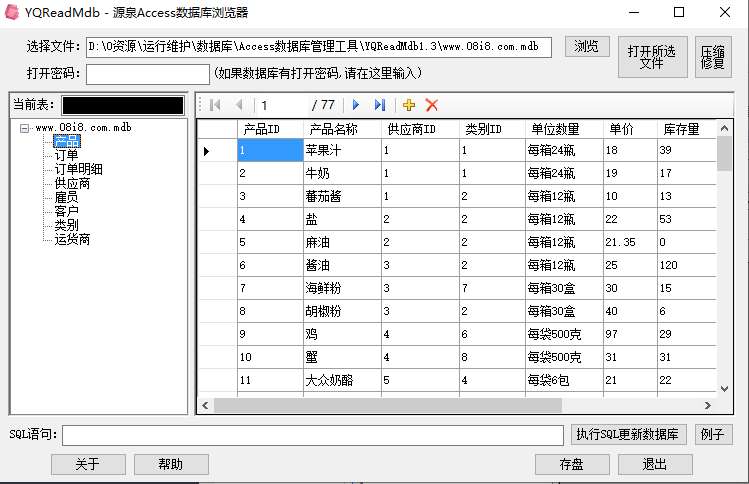Maximize the YQReadMdb window
This screenshot has width=749, height=484.
tap(679, 12)
